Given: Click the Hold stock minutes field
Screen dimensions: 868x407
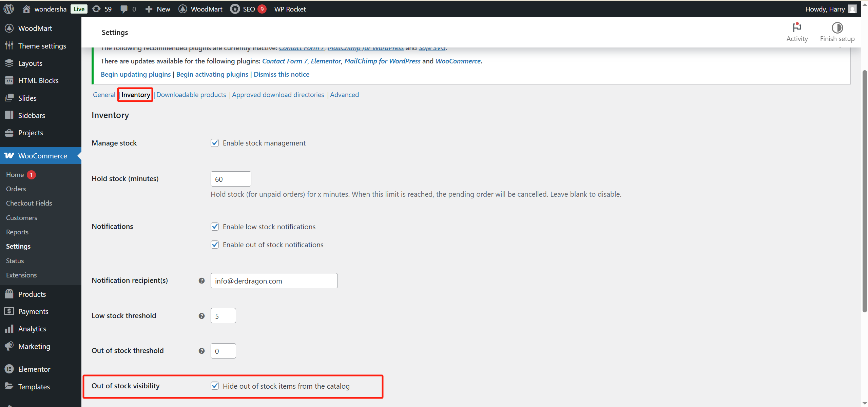Looking at the screenshot, I should (231, 179).
